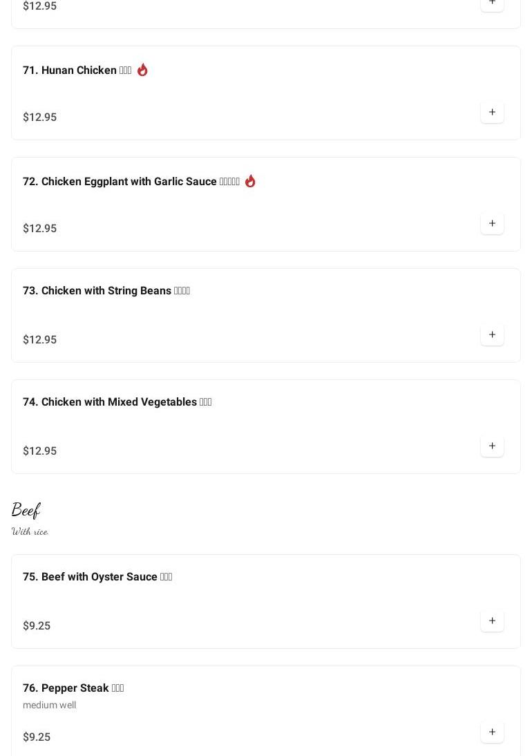Click the spicy flame icon beside Hunan Chicken
532x756 pixels.
pyautogui.click(x=142, y=70)
